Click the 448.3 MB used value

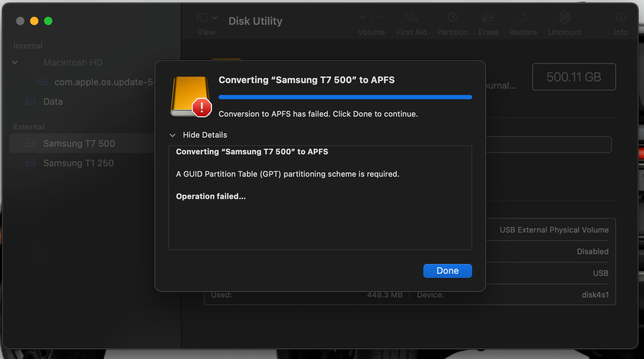click(x=385, y=295)
